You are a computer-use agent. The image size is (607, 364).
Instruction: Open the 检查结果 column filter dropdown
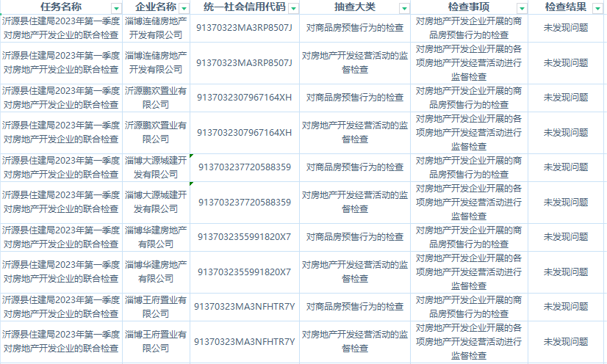tap(600, 8)
